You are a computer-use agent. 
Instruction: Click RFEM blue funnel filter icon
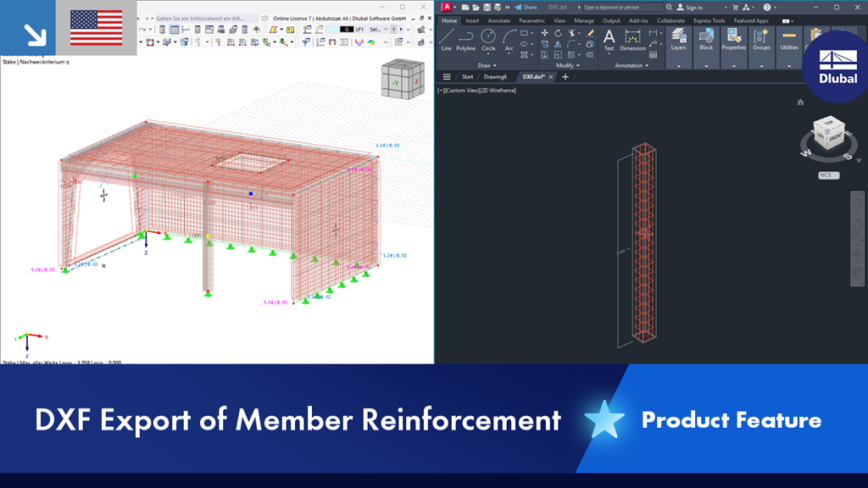305,42
